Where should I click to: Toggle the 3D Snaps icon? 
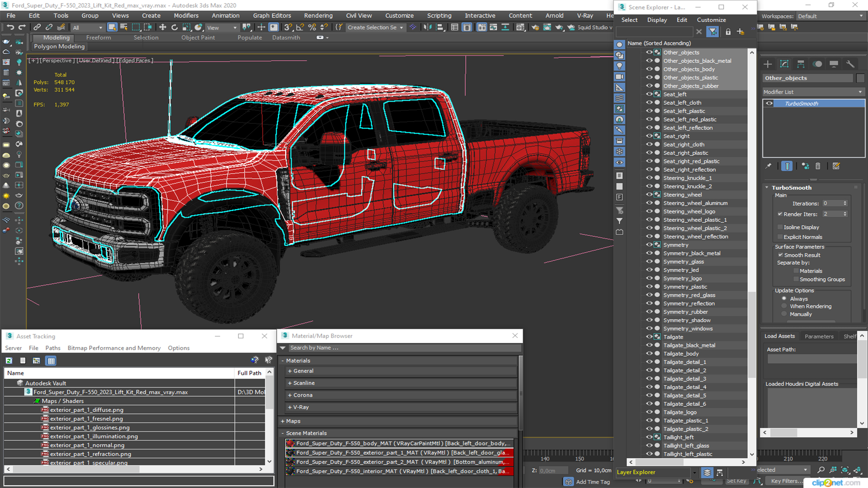click(x=288, y=28)
